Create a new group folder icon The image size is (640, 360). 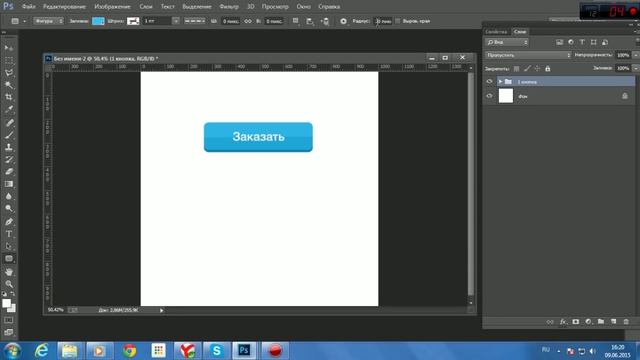[601, 322]
